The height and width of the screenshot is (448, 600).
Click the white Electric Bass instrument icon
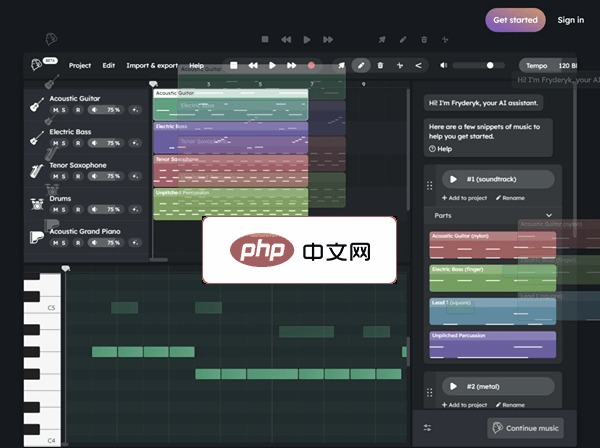click(x=37, y=138)
